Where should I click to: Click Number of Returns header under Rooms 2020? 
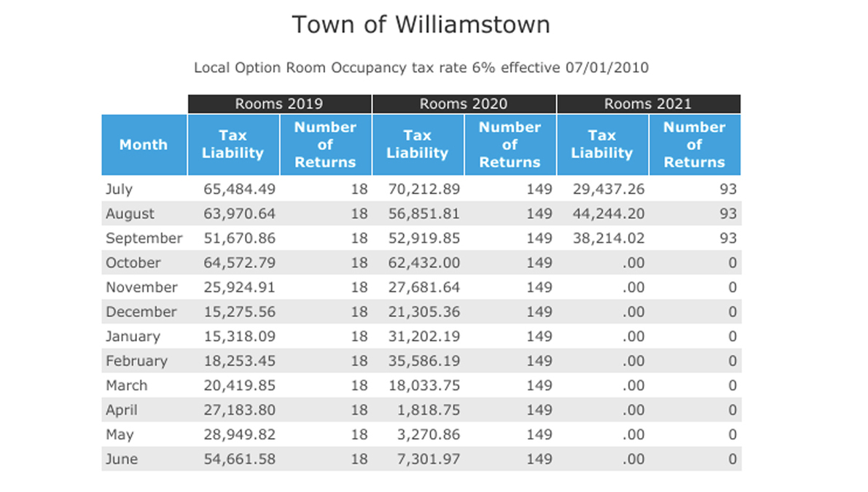click(x=509, y=144)
